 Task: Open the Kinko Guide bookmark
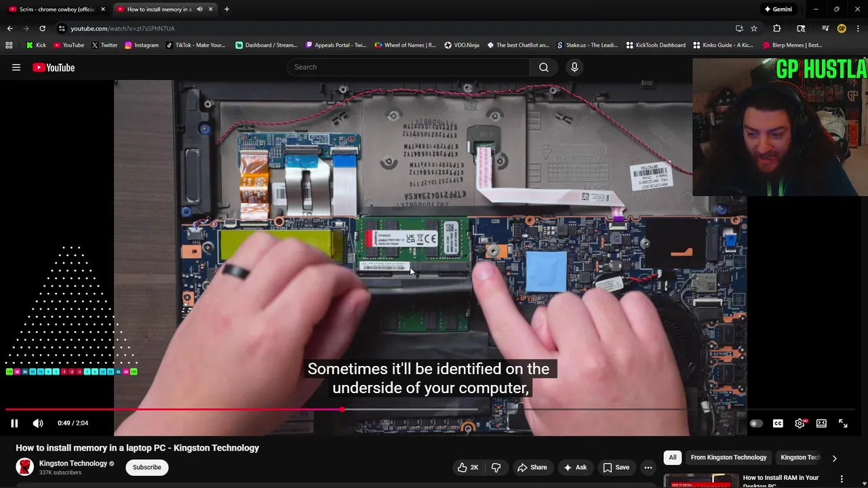coord(723,45)
